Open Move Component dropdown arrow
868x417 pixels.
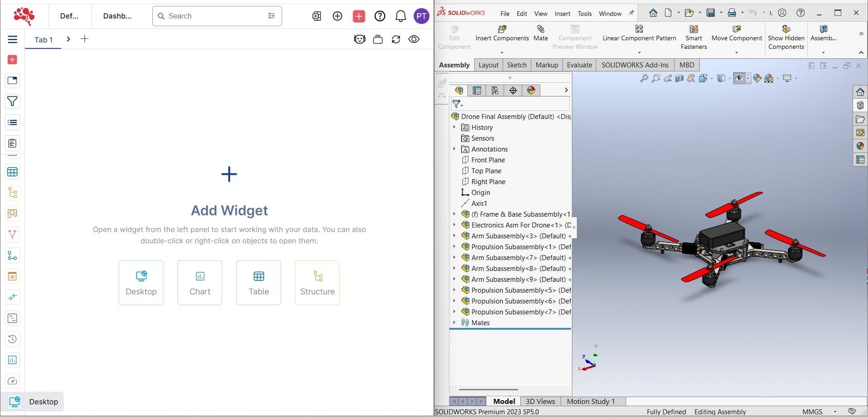736,52
